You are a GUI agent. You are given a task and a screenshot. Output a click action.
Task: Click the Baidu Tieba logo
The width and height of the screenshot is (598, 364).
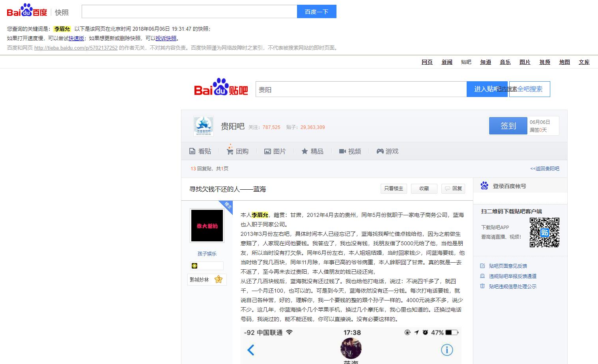pyautogui.click(x=221, y=88)
